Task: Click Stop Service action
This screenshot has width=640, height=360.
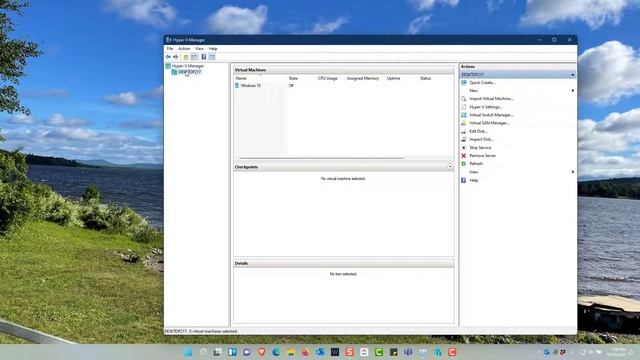Action: point(480,147)
